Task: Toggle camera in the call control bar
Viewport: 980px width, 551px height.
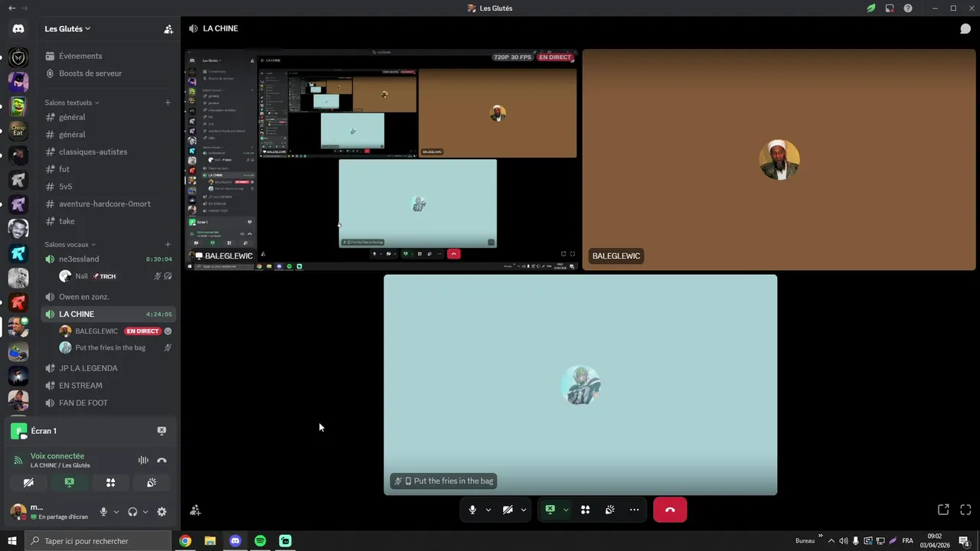Action: click(508, 510)
